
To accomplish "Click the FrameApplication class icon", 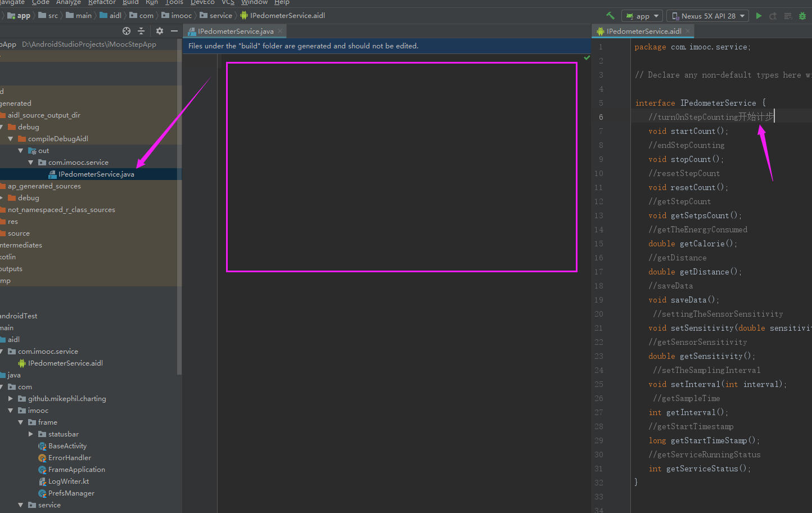I will tap(42, 470).
